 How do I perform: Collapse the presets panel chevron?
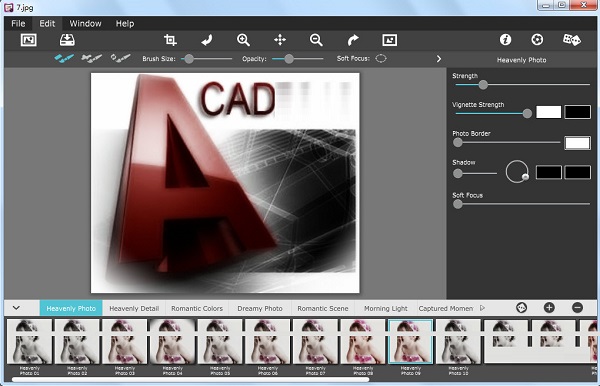(16, 308)
